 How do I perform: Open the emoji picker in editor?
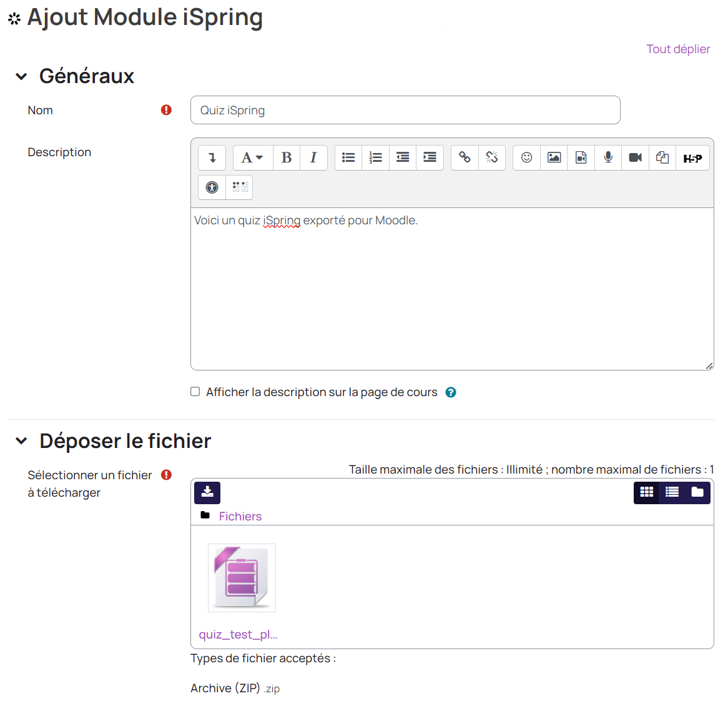coord(526,157)
